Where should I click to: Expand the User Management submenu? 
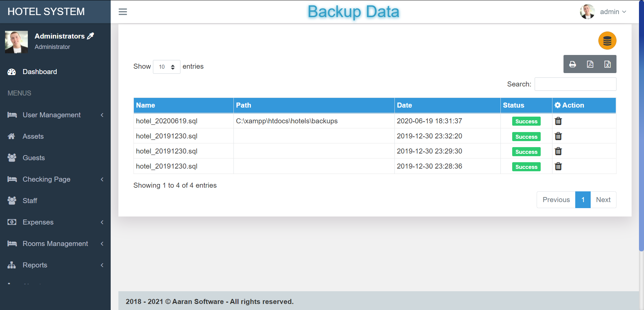coord(55,115)
